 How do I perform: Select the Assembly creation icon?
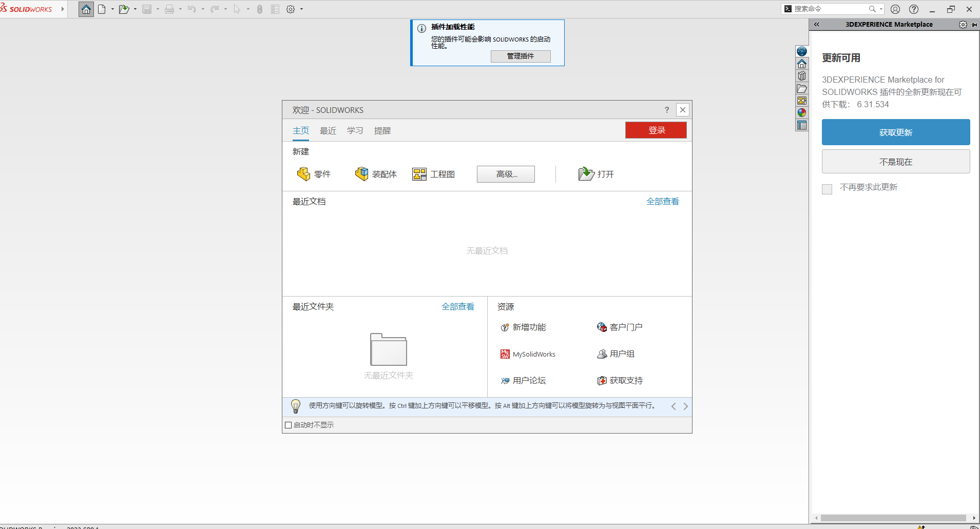362,173
